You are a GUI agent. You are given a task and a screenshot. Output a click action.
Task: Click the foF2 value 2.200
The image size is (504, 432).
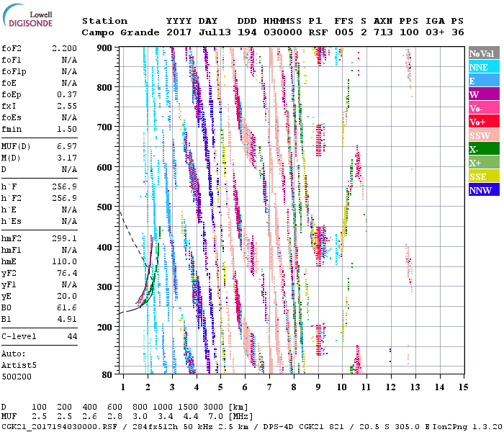click(x=64, y=48)
